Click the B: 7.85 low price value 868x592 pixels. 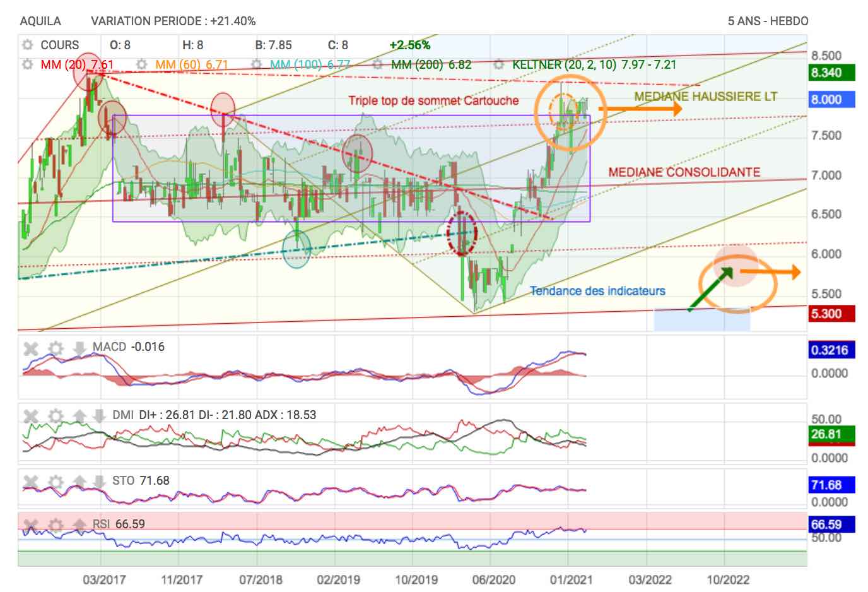pyautogui.click(x=273, y=45)
